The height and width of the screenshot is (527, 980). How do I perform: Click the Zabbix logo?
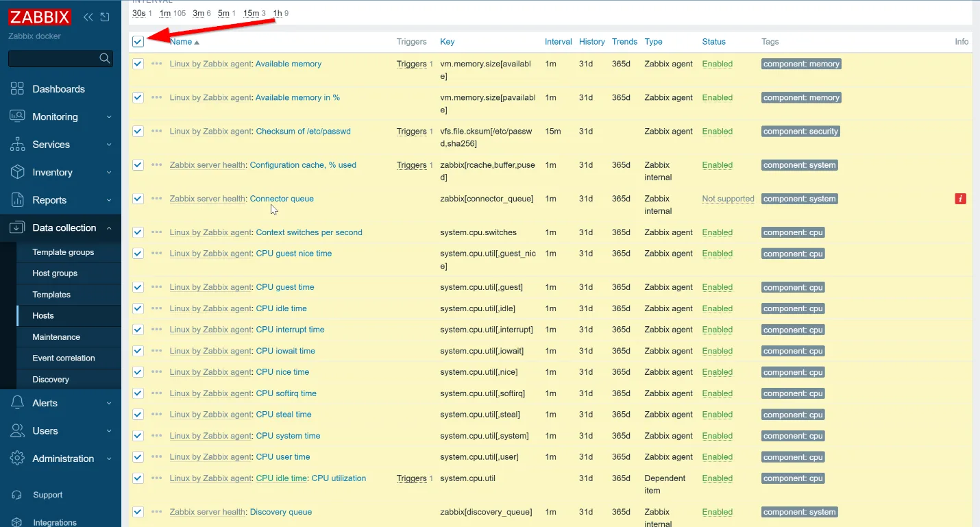(40, 17)
